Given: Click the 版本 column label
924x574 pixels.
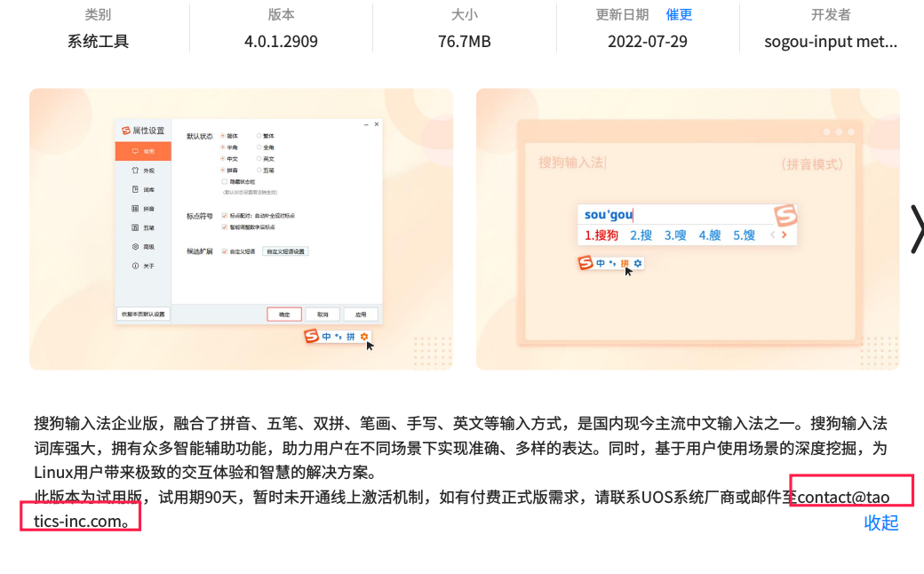Looking at the screenshot, I should [x=281, y=15].
